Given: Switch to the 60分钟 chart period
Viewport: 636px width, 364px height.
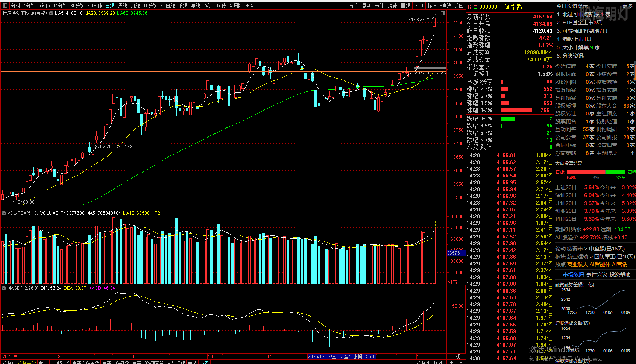Looking at the screenshot, I should tap(94, 6).
